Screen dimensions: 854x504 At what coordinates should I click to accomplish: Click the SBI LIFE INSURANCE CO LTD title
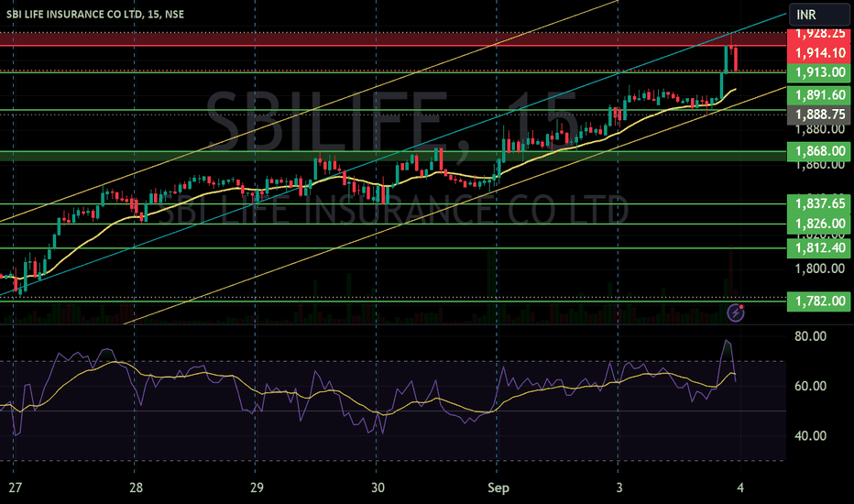click(x=94, y=14)
